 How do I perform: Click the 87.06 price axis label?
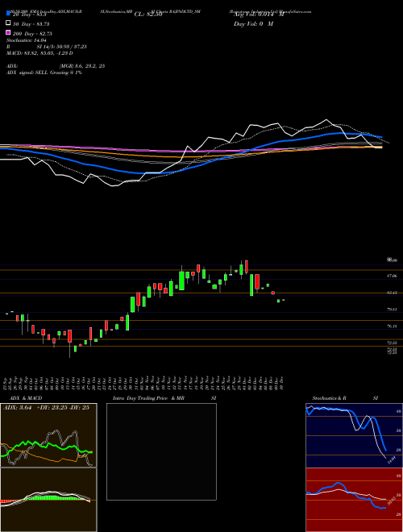click(x=392, y=276)
